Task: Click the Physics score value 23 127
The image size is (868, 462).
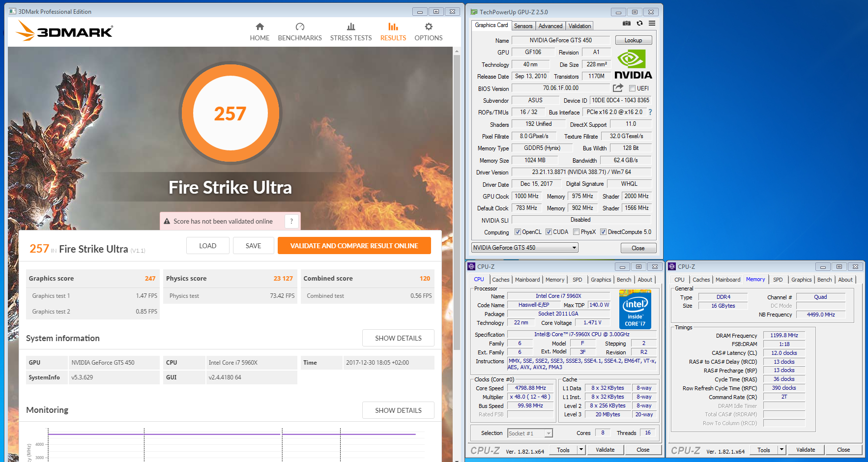Action: tap(283, 278)
